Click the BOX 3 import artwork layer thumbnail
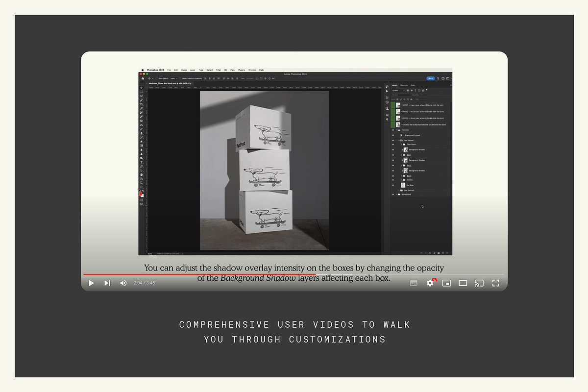 coord(398,118)
